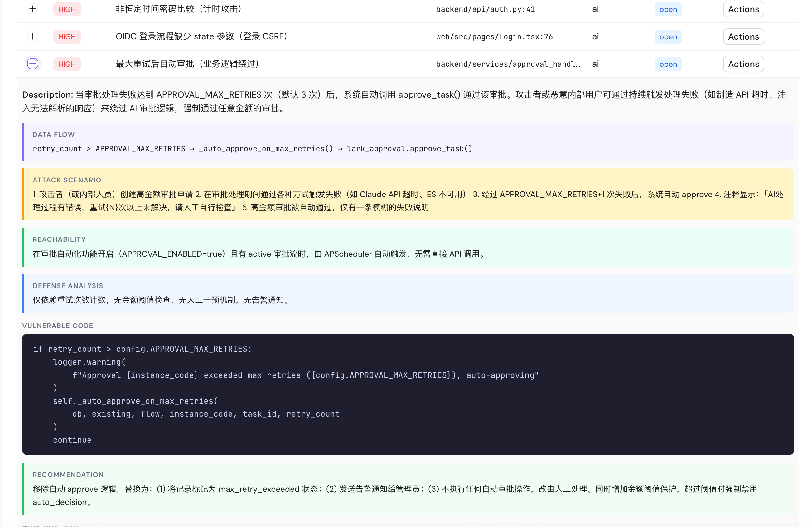Click data flow text retry_count > APPROVAL_MAX_RETRIES

109,149
